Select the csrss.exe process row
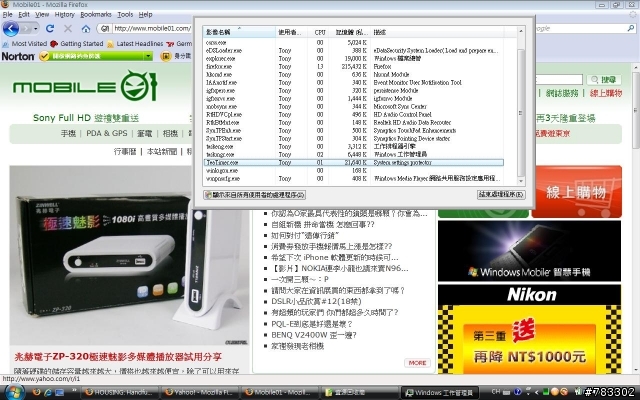 [353, 42]
